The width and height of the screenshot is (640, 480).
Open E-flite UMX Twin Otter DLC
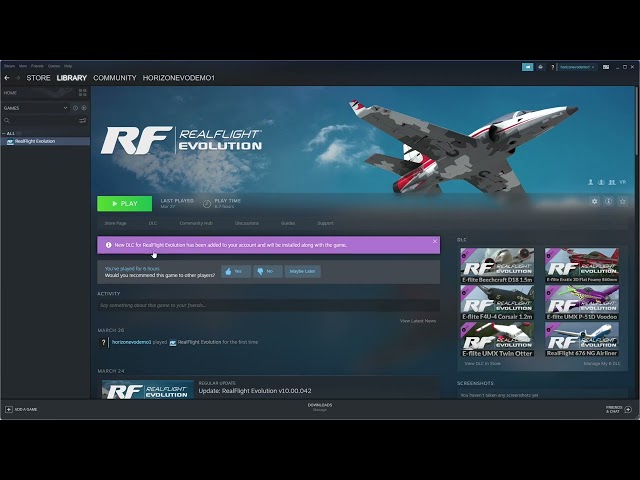[497, 339]
